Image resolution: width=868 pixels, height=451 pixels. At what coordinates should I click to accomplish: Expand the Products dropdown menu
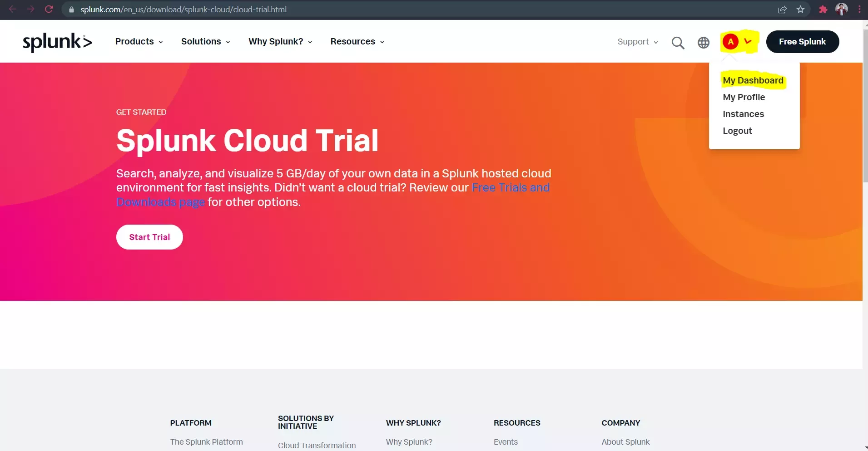[x=139, y=42]
